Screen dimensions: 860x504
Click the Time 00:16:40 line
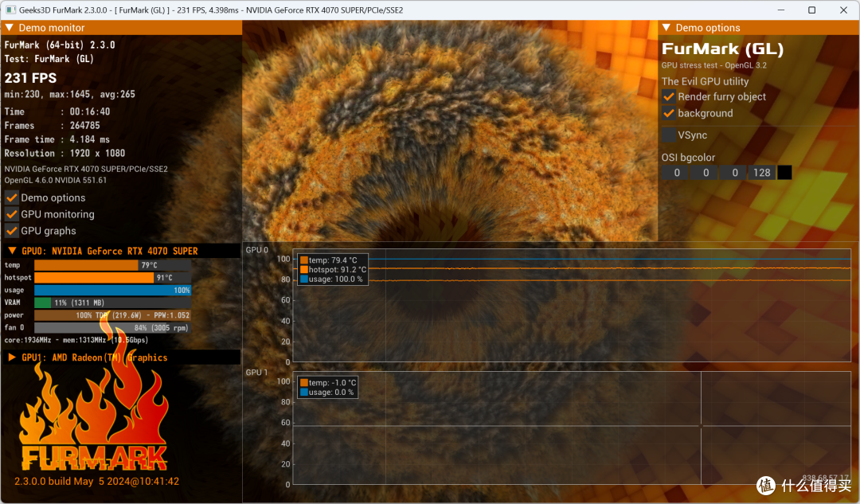[57, 111]
